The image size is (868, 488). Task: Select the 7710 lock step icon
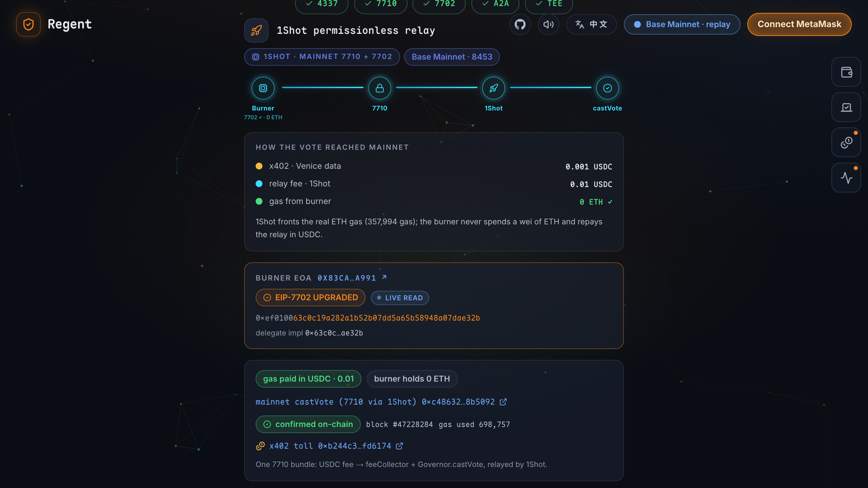(x=379, y=88)
